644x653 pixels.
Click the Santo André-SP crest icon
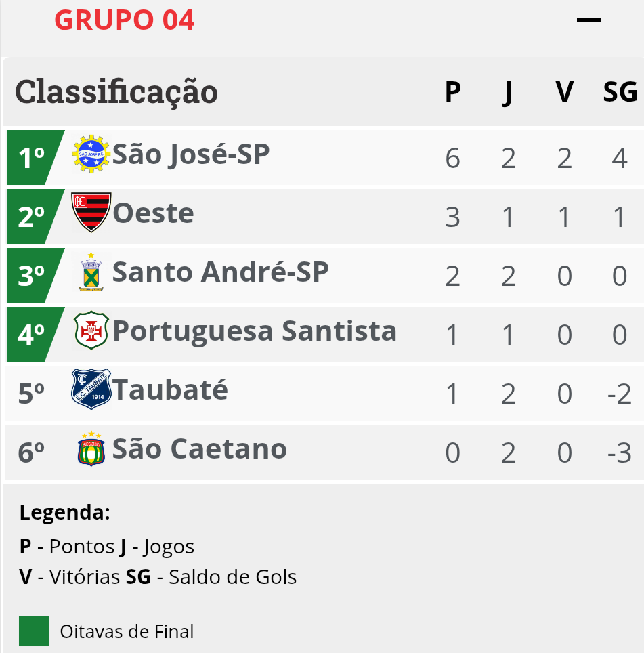[x=91, y=272]
